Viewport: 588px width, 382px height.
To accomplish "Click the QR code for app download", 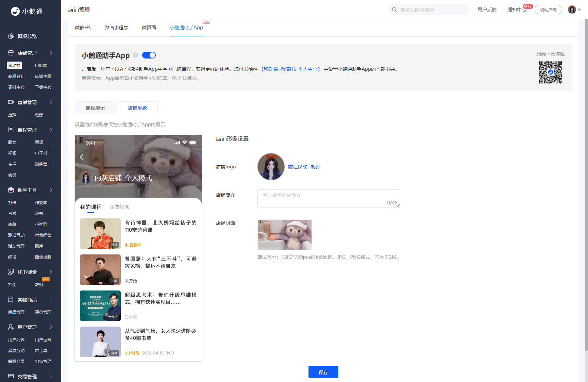I will click(x=551, y=72).
